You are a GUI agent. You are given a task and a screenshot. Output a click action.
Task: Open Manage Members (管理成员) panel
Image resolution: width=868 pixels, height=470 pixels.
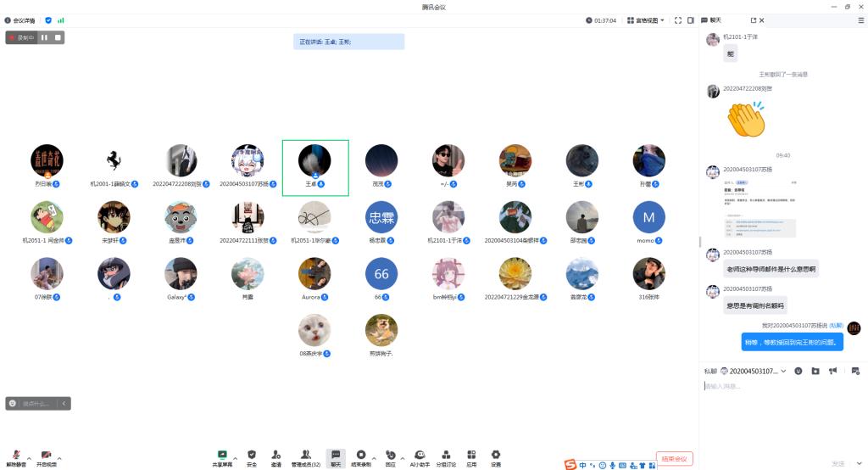(x=305, y=456)
